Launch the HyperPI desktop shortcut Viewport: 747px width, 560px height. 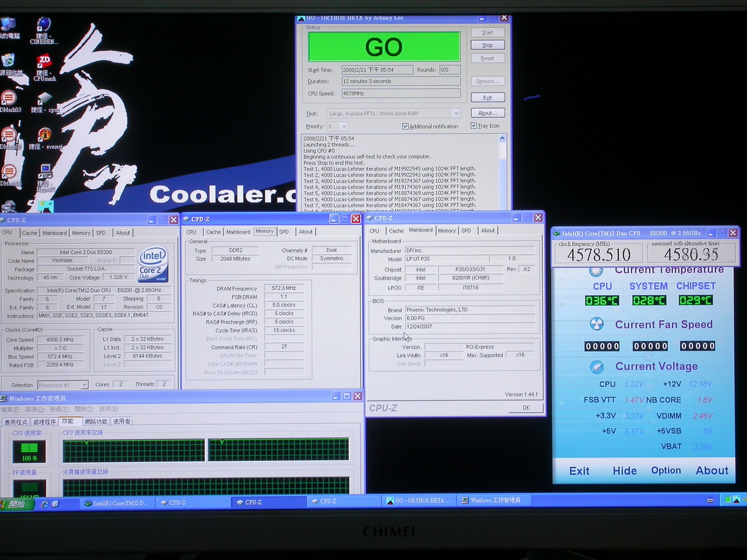point(45,172)
